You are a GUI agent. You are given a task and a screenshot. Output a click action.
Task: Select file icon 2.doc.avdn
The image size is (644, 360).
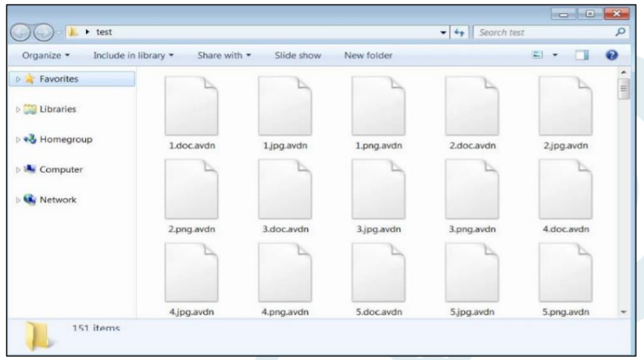(x=472, y=106)
